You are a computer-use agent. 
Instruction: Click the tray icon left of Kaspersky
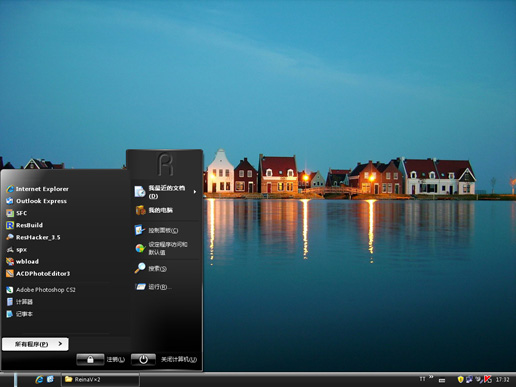coord(479,379)
